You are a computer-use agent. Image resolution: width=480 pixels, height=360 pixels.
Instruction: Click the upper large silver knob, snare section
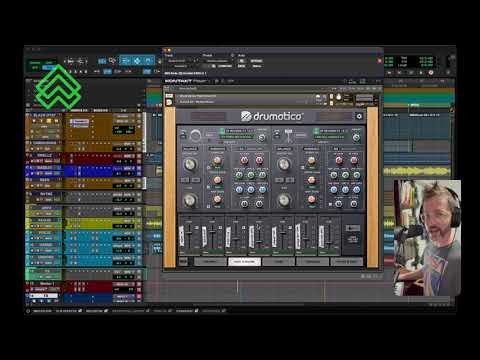tap(190, 164)
